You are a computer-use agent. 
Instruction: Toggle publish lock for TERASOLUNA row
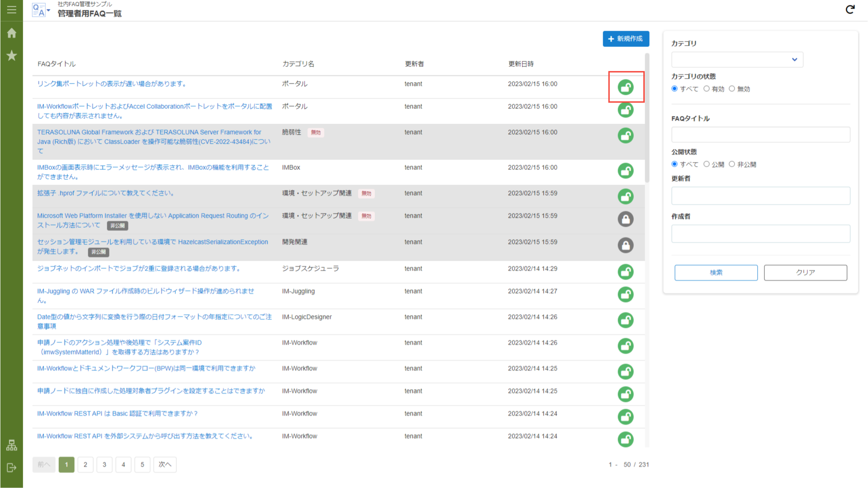point(626,136)
